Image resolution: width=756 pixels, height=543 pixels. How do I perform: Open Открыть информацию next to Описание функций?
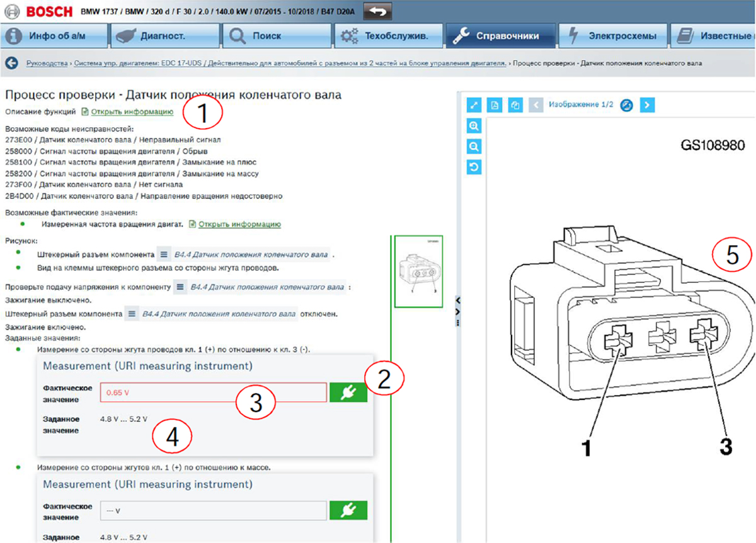[132, 111]
